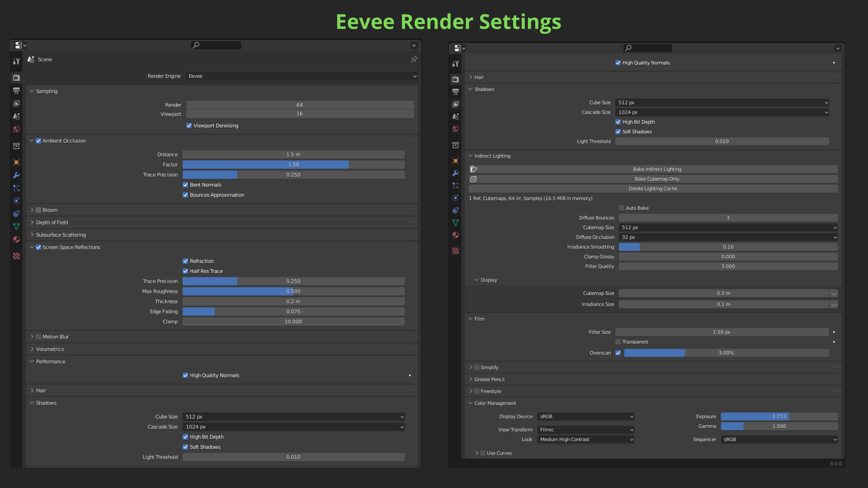Open Object properties icon in left panel

click(x=16, y=162)
